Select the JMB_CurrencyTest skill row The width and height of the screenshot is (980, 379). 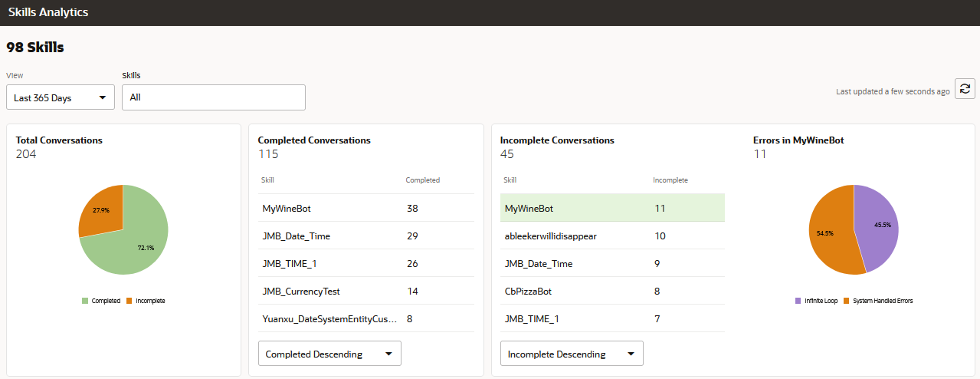369,291
